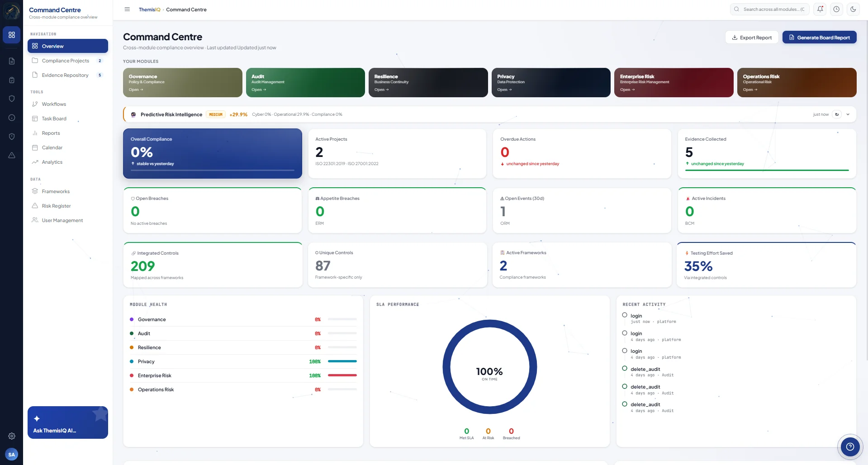Open the Audit module card

tap(305, 82)
